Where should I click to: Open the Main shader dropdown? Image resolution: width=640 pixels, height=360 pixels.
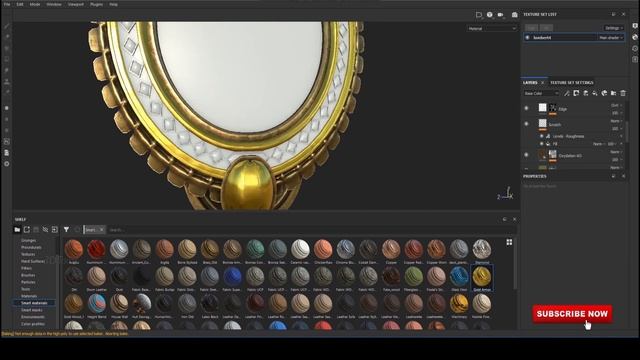pos(611,38)
